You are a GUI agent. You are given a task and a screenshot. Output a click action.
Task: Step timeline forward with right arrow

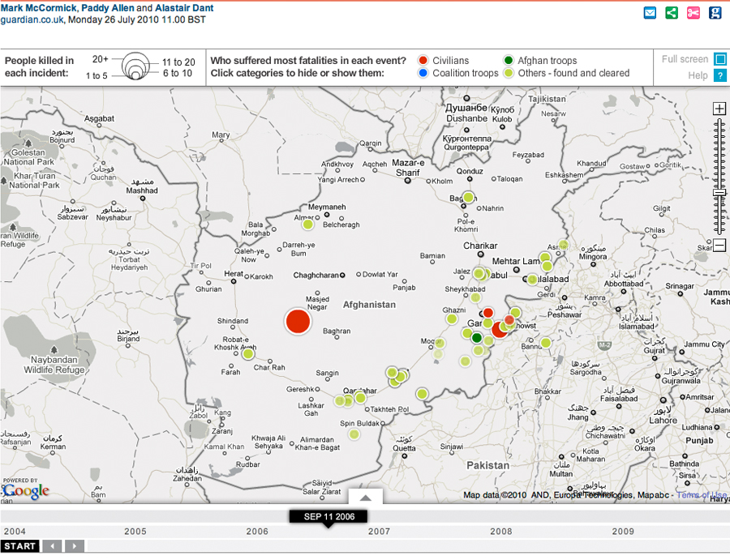(x=75, y=546)
